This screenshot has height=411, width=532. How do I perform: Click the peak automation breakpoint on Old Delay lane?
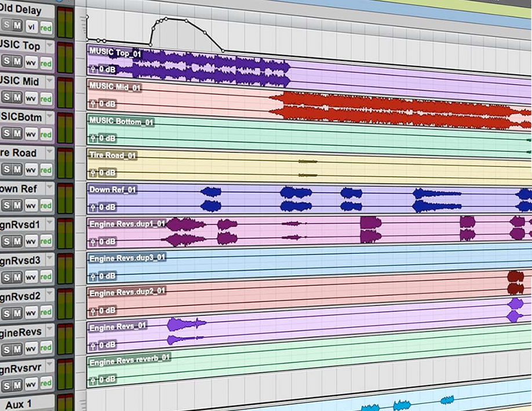coord(166,19)
